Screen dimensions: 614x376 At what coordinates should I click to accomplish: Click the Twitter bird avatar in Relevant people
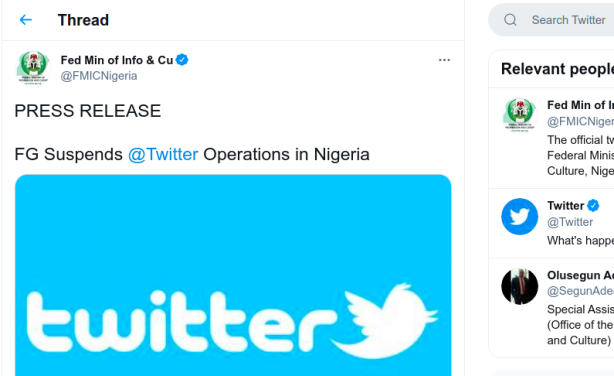(x=520, y=217)
